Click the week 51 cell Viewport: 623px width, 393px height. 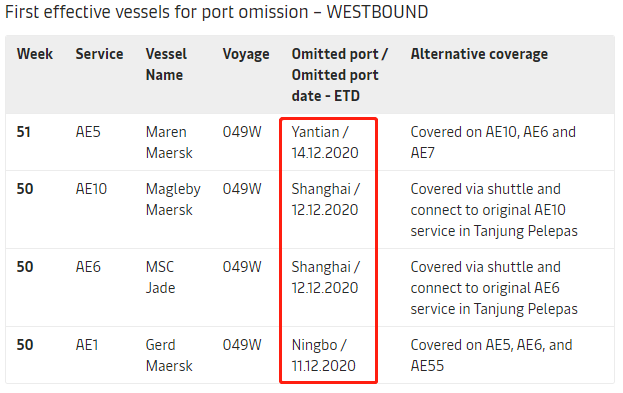point(23,132)
